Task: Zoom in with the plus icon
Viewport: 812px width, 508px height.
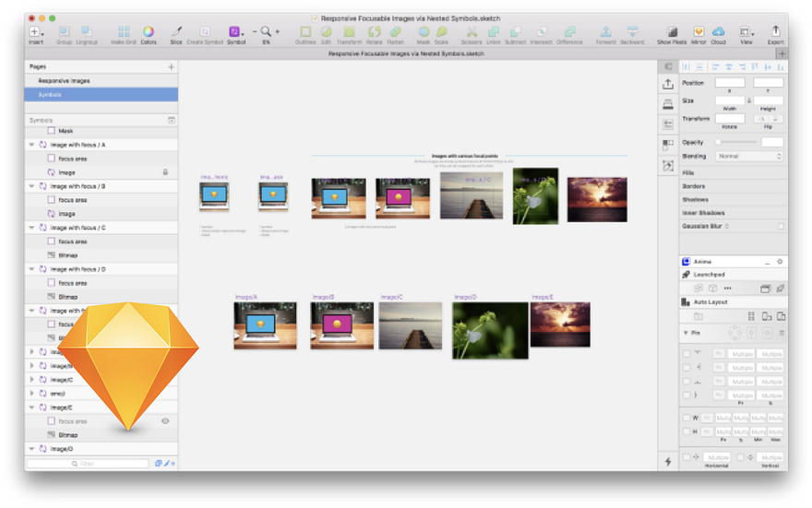Action: tap(278, 31)
